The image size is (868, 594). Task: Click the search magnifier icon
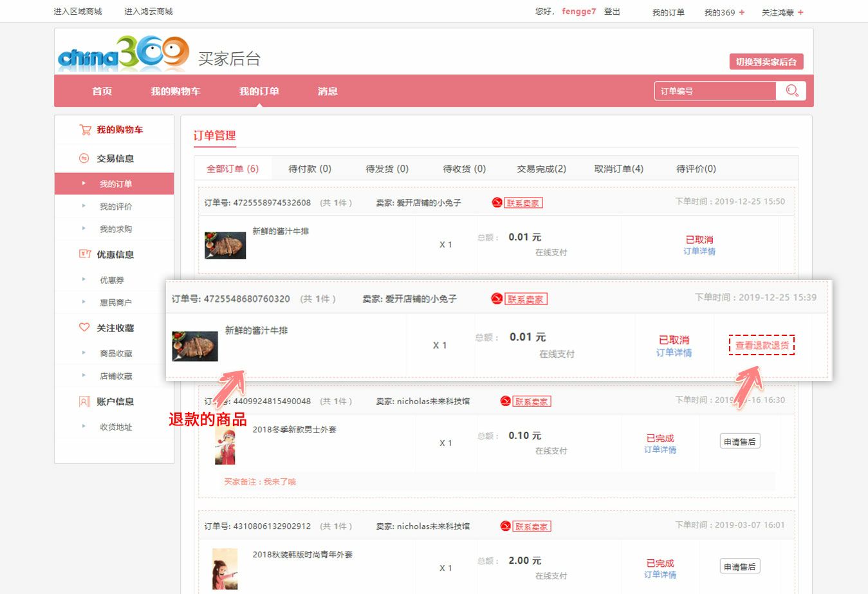point(791,91)
